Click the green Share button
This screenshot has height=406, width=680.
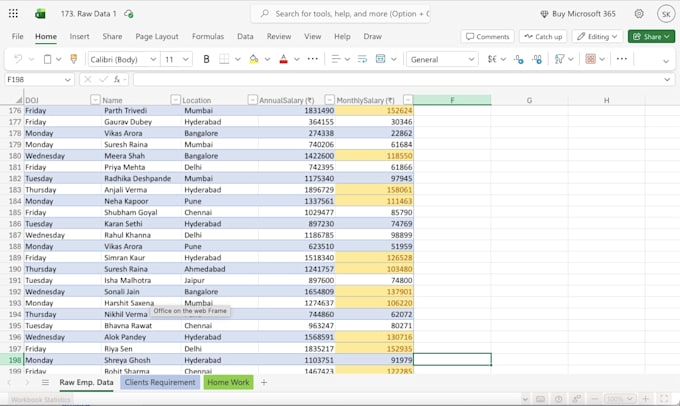click(x=651, y=36)
